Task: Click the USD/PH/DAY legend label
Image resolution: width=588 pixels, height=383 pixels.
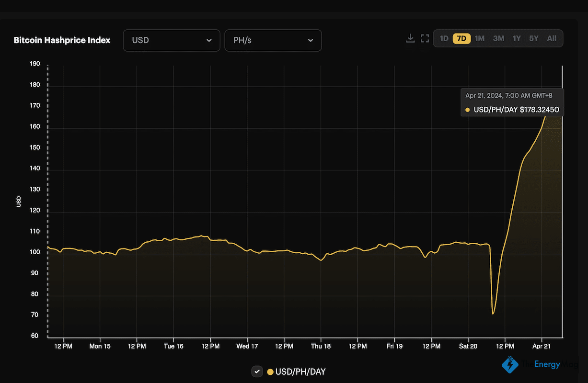Action: tap(300, 372)
